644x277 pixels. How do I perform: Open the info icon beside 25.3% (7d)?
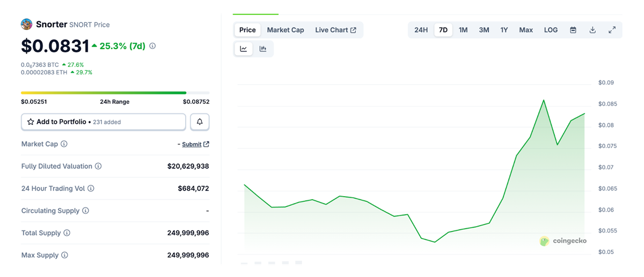point(152,46)
